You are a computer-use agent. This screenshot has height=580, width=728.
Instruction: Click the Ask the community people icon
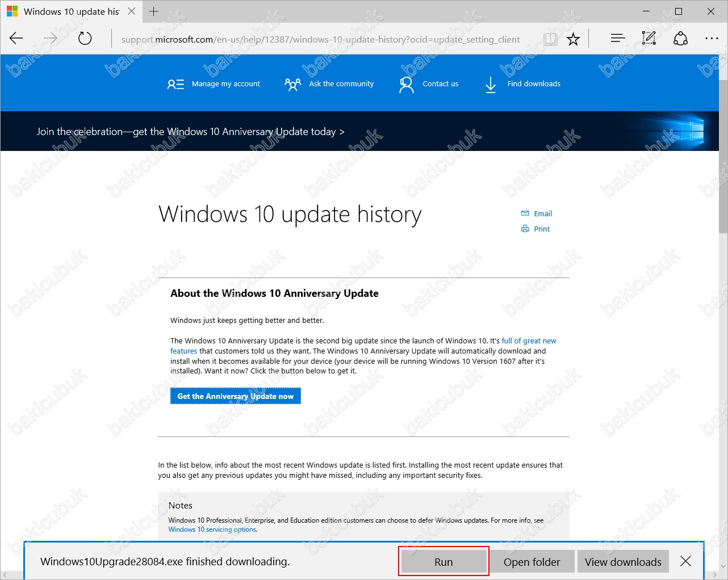point(292,85)
